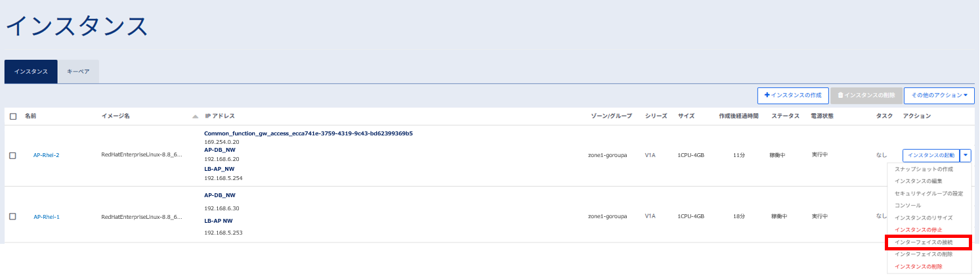The height and width of the screenshot is (278, 980).
Task: Open セキュリティグループの設定 from the menu
Action: (x=928, y=193)
